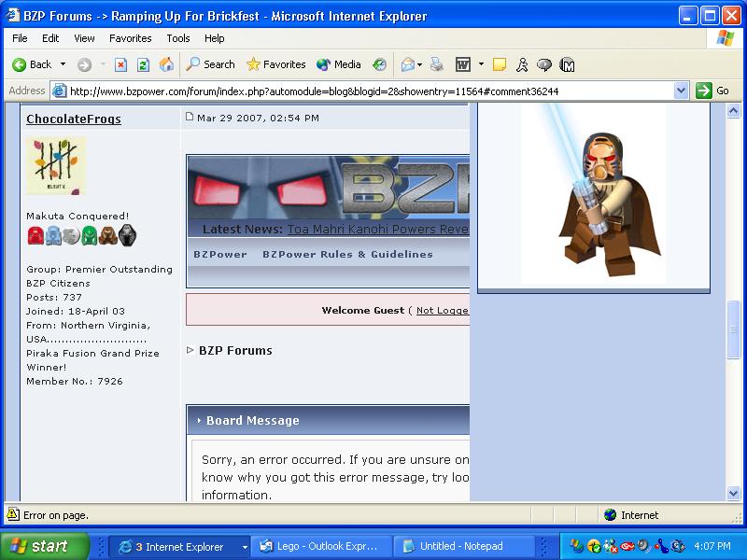Click the Error on page warning icon
The width and height of the screenshot is (747, 560).
coord(13,515)
